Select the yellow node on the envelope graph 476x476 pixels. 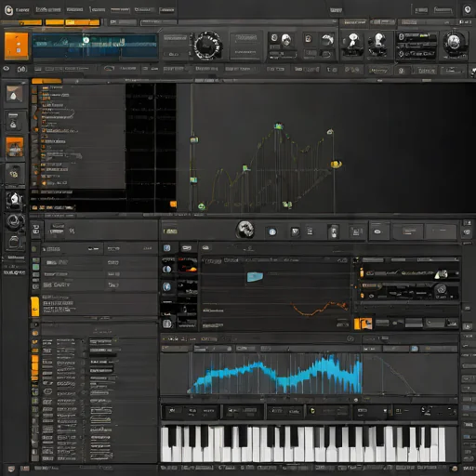[x=336, y=164]
